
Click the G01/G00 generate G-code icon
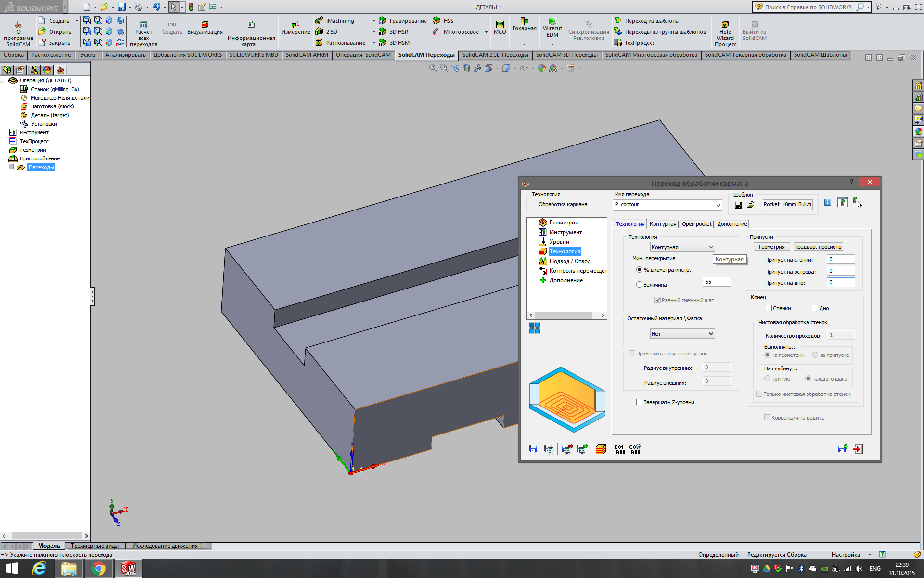click(620, 449)
